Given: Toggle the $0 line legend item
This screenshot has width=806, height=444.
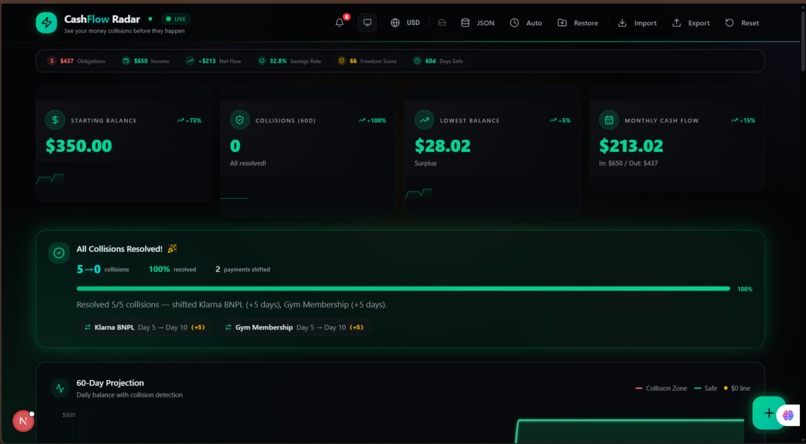Looking at the screenshot, I should click(x=737, y=388).
